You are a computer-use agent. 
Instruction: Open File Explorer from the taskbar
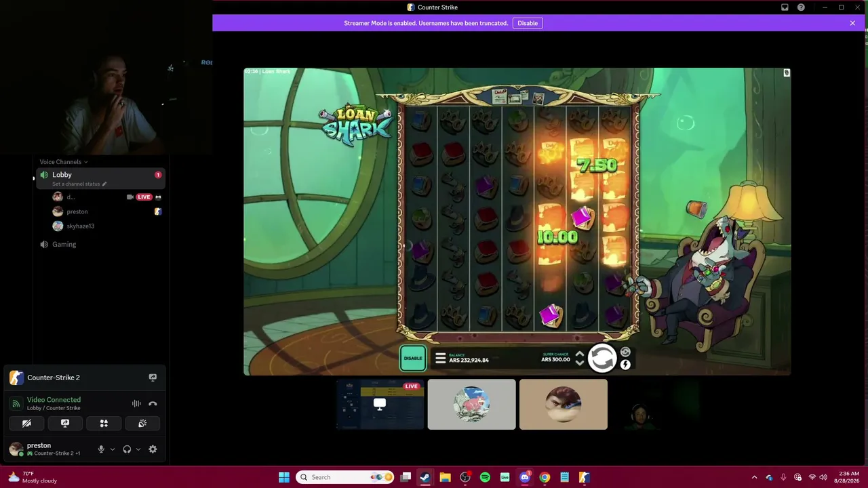tap(445, 477)
